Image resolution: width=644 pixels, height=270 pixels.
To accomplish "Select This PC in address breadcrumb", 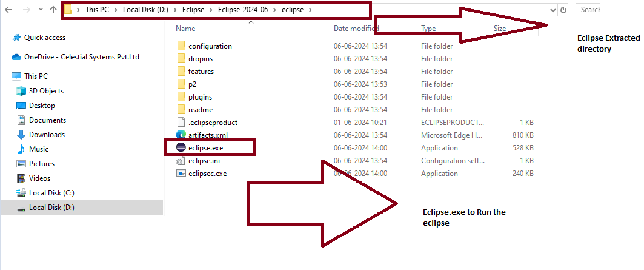I will click(97, 10).
